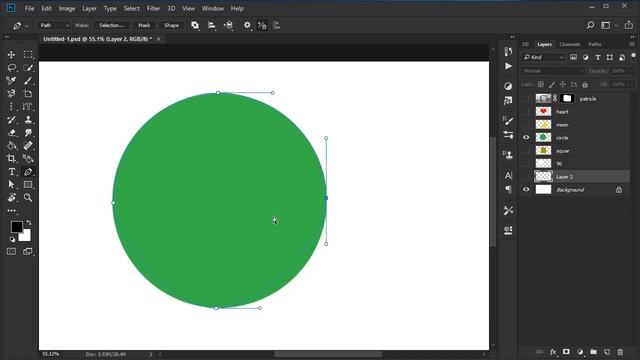The height and width of the screenshot is (360, 640).
Task: Open the pen options gear dropdown
Action: pos(247,25)
